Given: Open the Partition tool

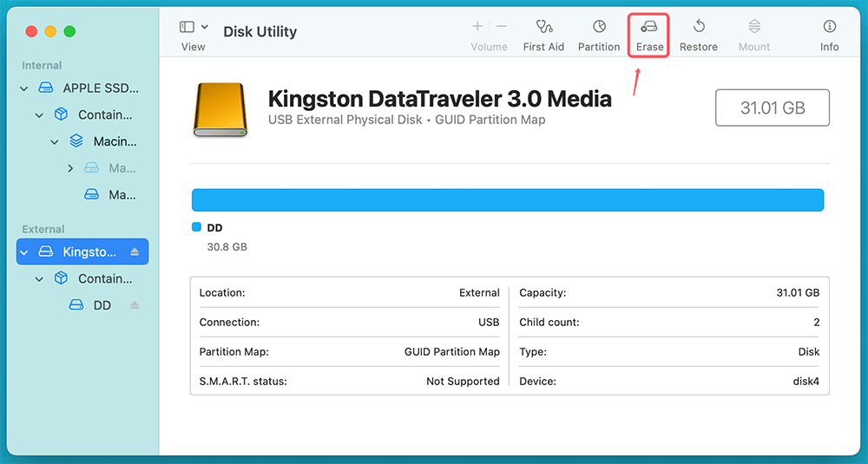Looking at the screenshot, I should point(599,36).
